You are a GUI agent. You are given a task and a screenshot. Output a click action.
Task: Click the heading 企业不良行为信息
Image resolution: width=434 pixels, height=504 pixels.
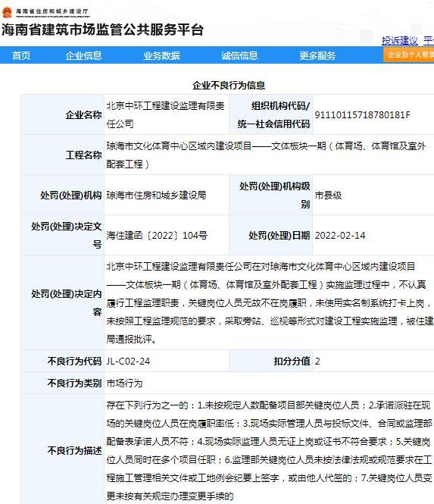pyautogui.click(x=229, y=85)
